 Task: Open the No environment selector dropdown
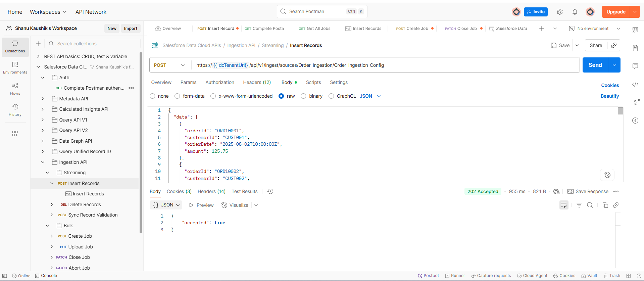coord(595,29)
